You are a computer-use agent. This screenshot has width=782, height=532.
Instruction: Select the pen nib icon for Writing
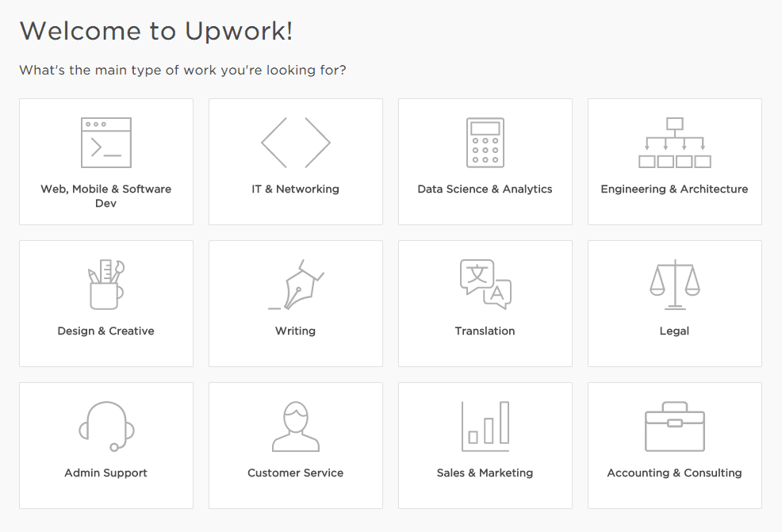point(295,283)
